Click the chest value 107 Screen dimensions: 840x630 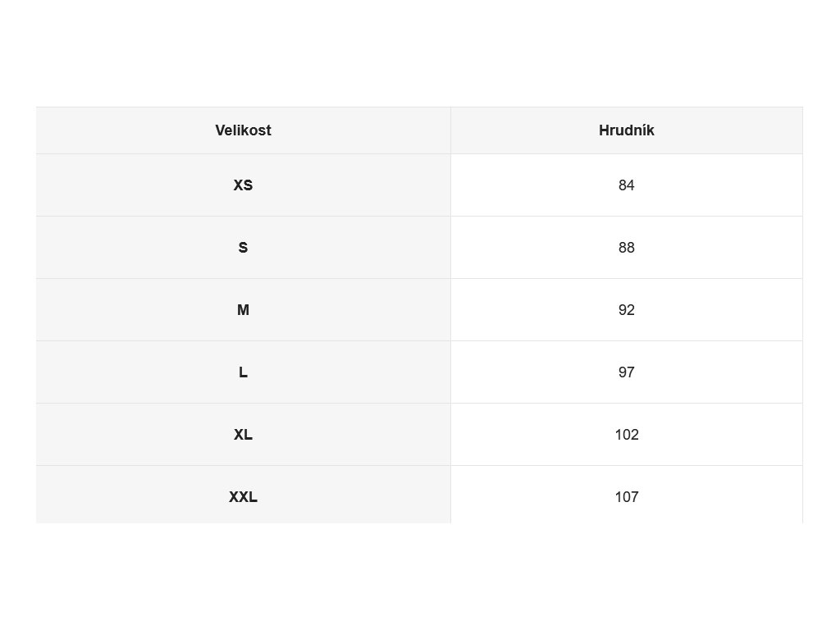coord(626,497)
